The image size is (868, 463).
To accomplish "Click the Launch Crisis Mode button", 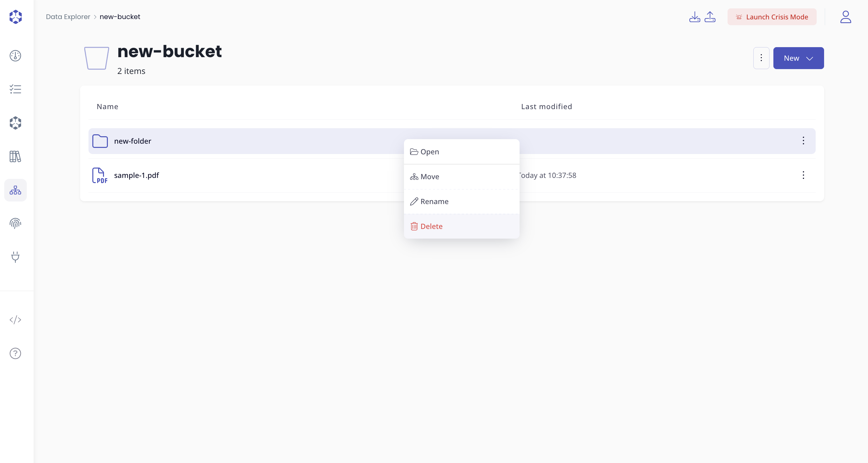I will coord(772,17).
